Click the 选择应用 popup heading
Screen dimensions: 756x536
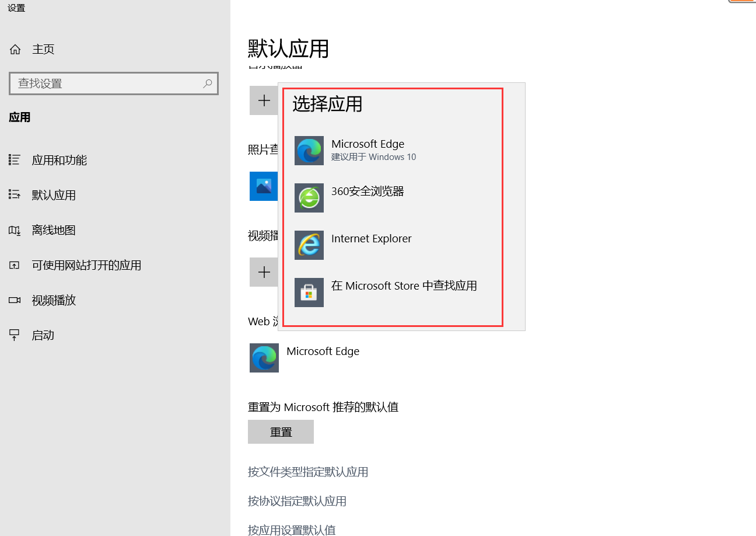tap(327, 104)
